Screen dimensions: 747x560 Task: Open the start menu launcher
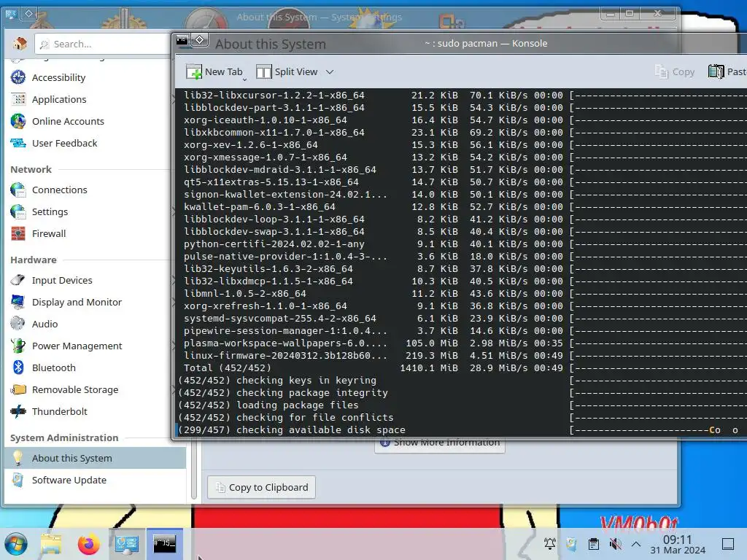point(16,544)
